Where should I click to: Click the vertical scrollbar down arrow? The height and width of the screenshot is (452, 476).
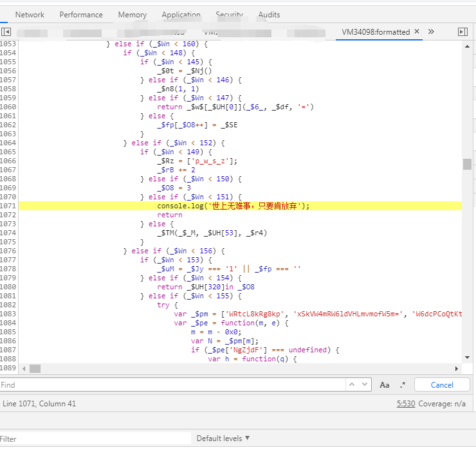tap(467, 357)
